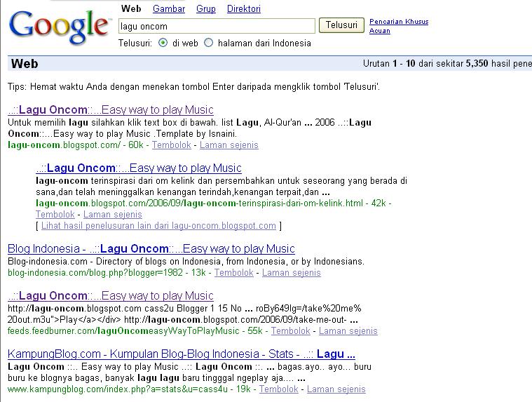Select the 'di web' radio button
This screenshot has width=532, height=402.
coord(163,43)
